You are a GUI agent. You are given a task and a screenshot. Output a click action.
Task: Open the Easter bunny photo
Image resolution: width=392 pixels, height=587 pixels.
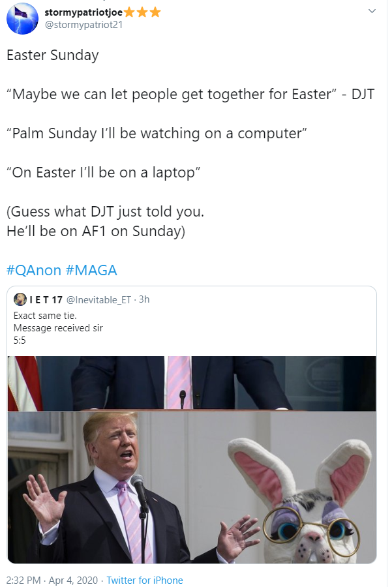point(192,487)
